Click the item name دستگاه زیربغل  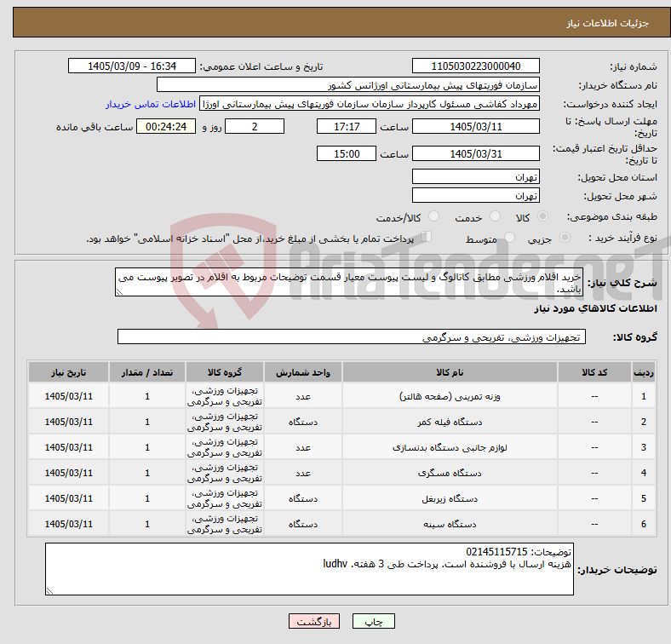[450, 498]
